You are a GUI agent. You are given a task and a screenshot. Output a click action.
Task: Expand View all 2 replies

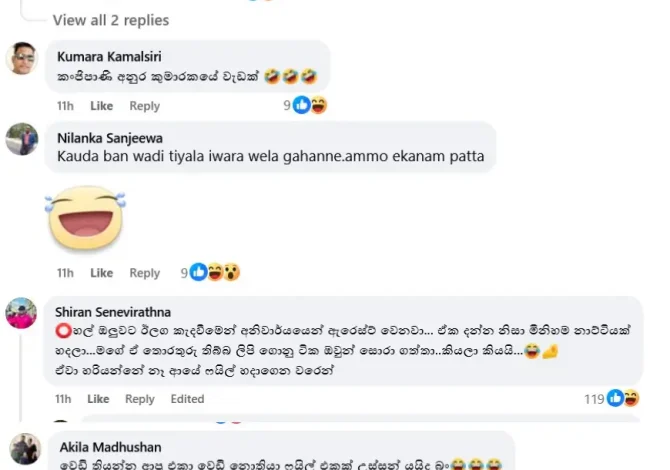coord(111,20)
